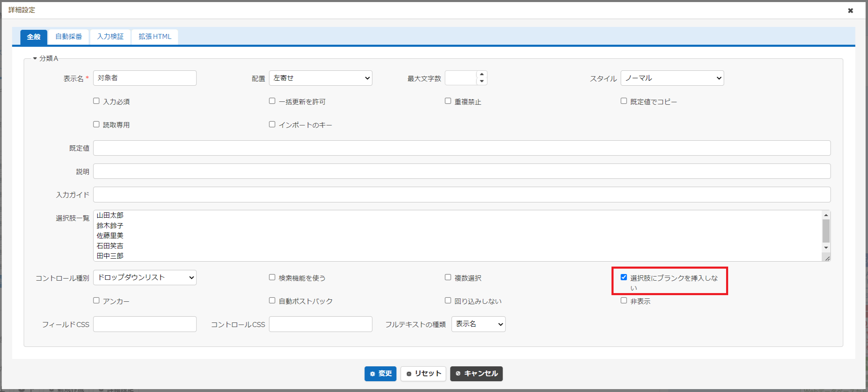868x392 pixels.
Task: Toggle the 読取専用 checkbox
Action: point(96,124)
